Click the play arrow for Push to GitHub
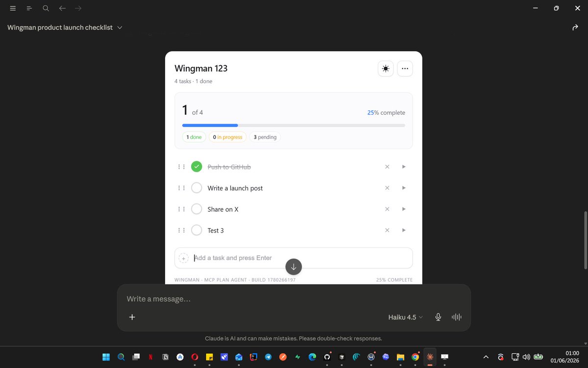This screenshot has width=588, height=368. coord(404,167)
